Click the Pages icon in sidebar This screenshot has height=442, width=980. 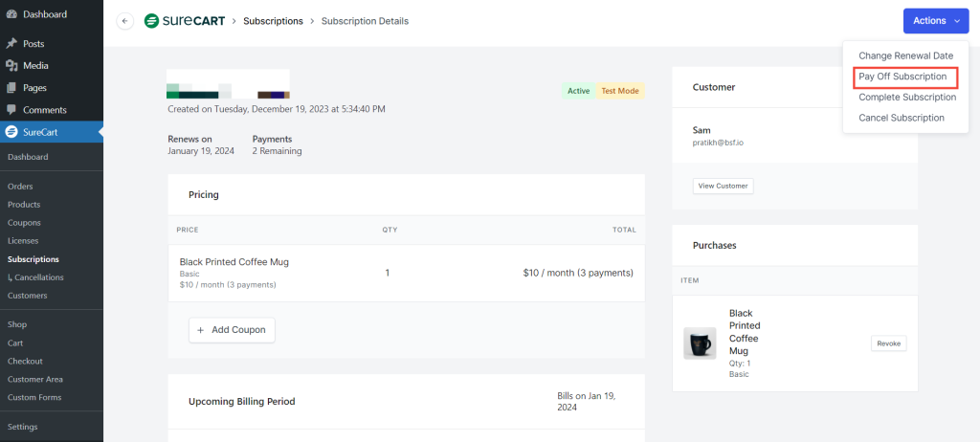point(11,88)
